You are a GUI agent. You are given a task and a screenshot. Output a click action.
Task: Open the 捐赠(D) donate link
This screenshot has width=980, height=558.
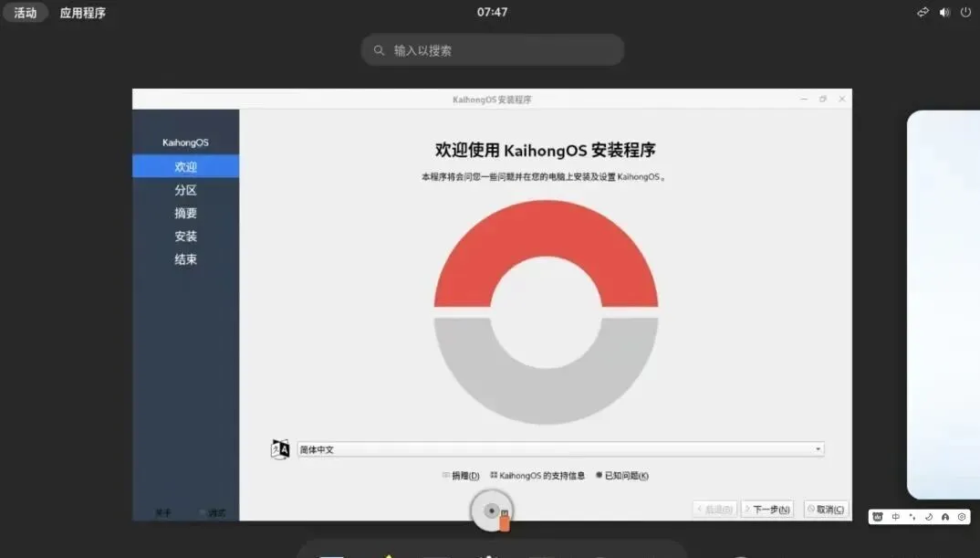pos(461,476)
